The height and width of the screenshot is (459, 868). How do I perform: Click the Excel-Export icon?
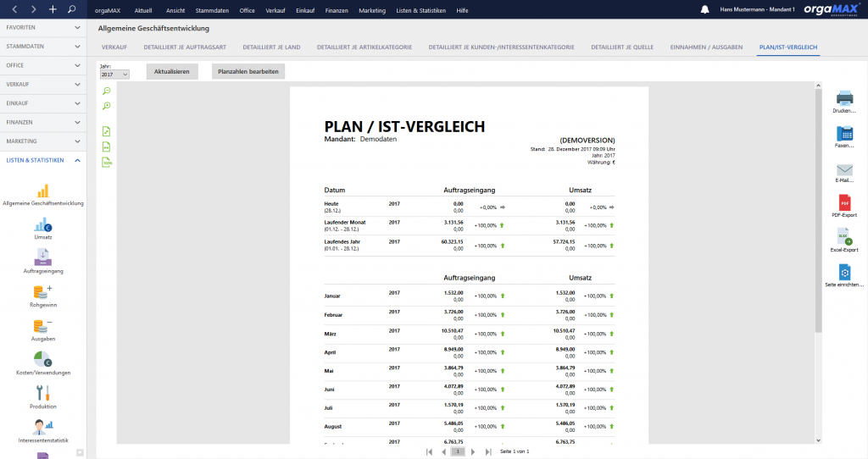click(x=844, y=238)
